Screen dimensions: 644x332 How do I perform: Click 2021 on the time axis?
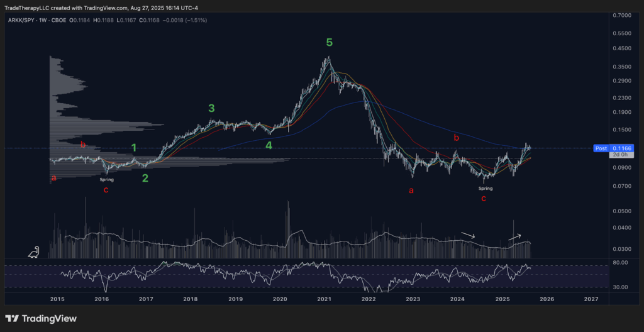324,299
